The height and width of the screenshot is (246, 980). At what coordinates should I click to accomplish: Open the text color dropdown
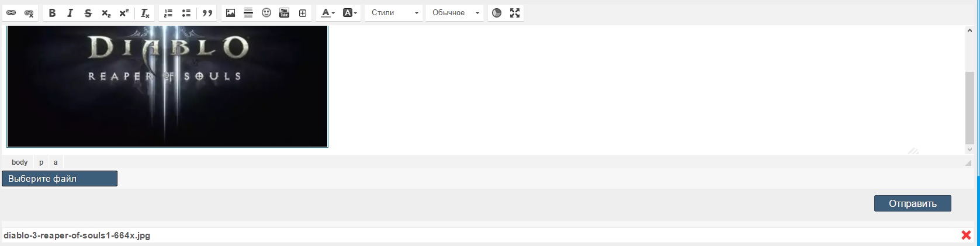pyautogui.click(x=328, y=13)
